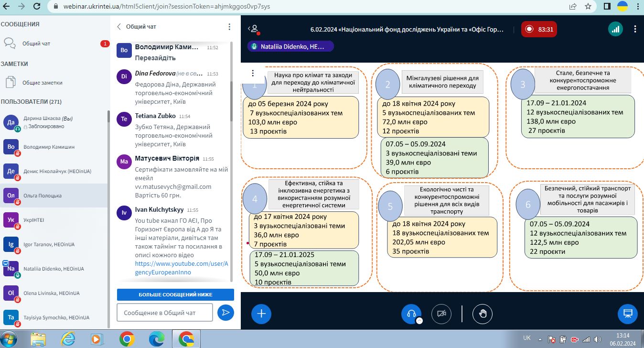
Task: Enable the webcam sharing button
Action: (x=441, y=314)
